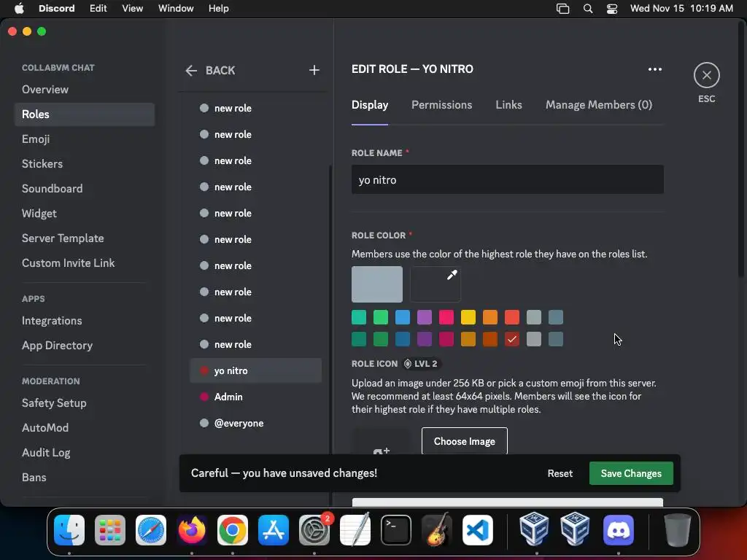Open the Bans page
Screen dimensions: 747x560
[85, 477]
